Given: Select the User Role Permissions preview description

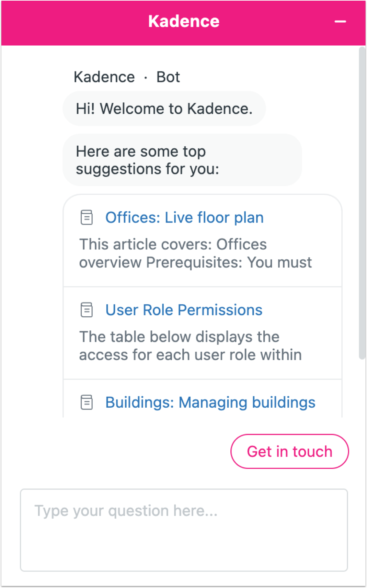Looking at the screenshot, I should tap(191, 346).
